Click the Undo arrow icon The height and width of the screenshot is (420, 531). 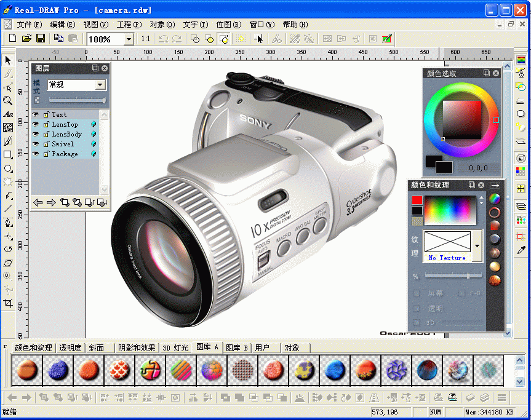pos(164,39)
